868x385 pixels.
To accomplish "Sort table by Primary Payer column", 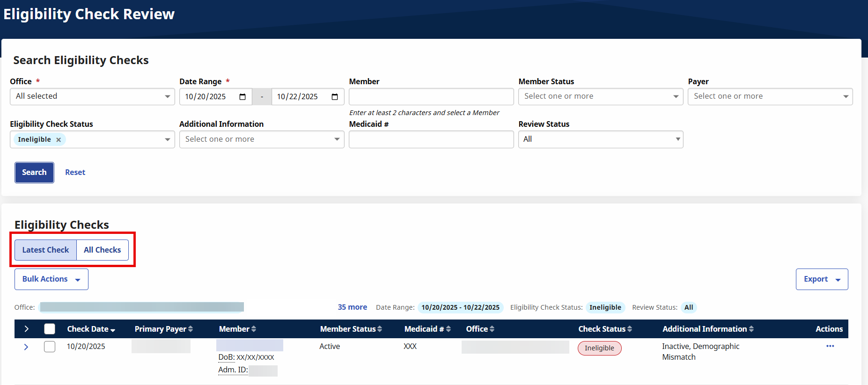I will (163, 329).
